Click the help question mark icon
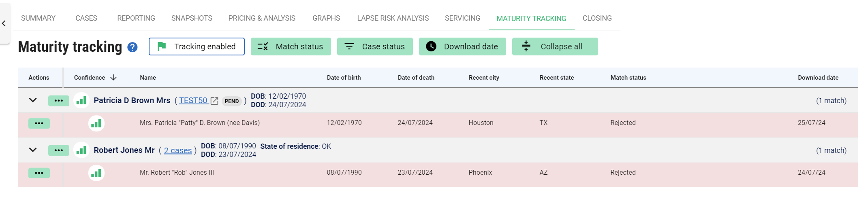Viewport: 868px width, 203px height. 132,47
